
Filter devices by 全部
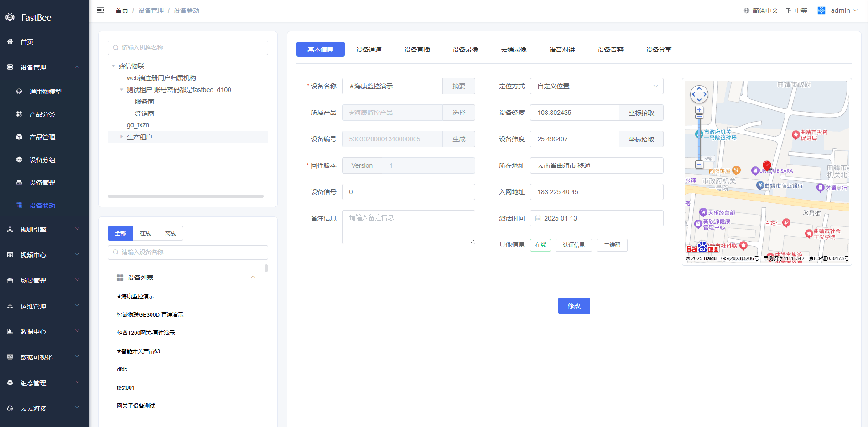point(120,233)
